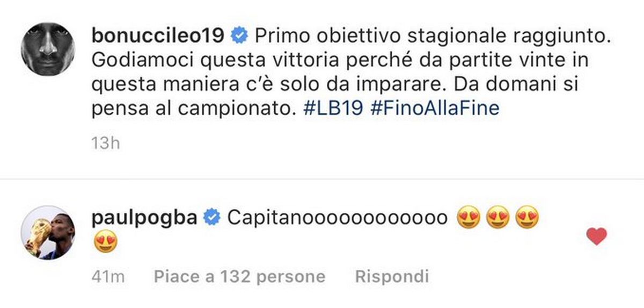Click the 41m comment timestamp
The height and width of the screenshot is (308, 644).
(x=108, y=276)
